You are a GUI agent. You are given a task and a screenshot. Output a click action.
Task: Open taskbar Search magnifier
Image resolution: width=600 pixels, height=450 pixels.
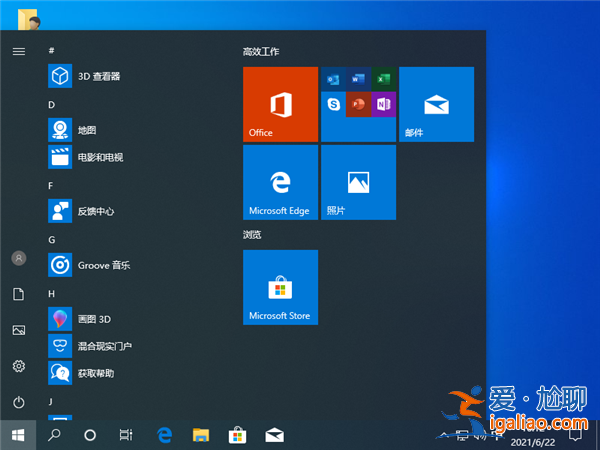[x=54, y=435]
